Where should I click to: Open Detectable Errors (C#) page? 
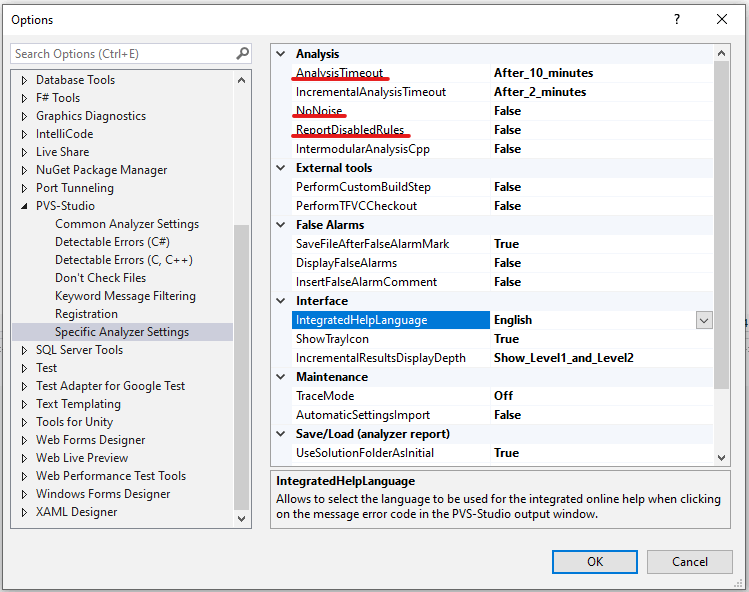click(112, 242)
